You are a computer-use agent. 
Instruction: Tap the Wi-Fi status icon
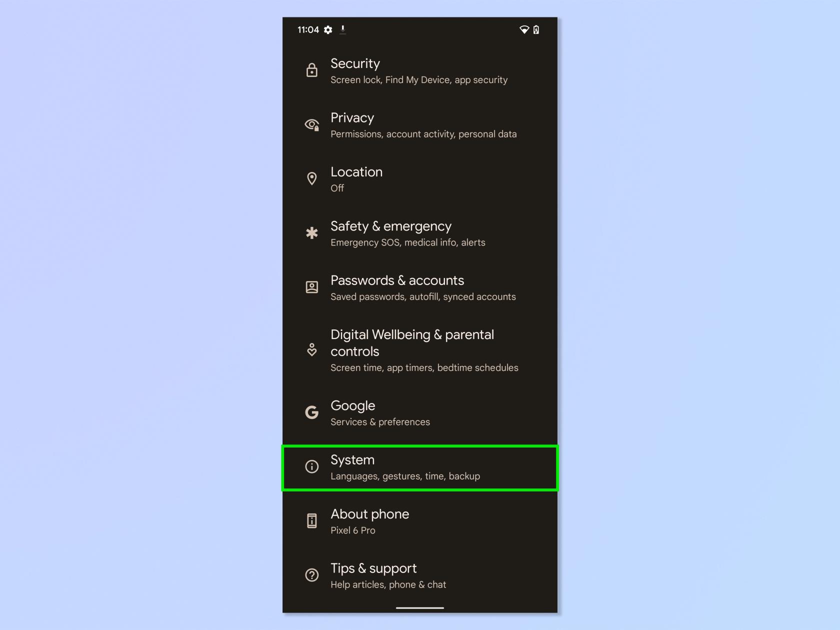pos(524,30)
